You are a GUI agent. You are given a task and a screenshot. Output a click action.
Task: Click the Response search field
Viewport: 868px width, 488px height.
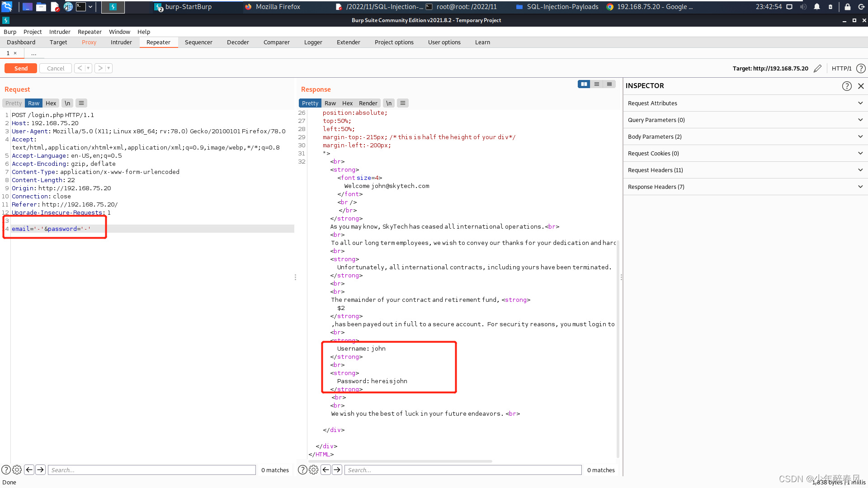pyautogui.click(x=463, y=470)
